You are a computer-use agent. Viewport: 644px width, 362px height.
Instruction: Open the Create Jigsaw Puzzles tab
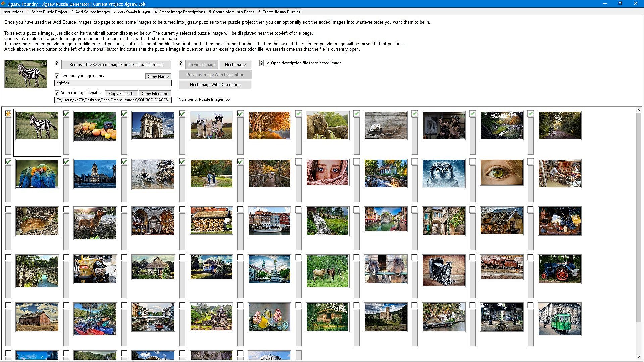click(279, 12)
